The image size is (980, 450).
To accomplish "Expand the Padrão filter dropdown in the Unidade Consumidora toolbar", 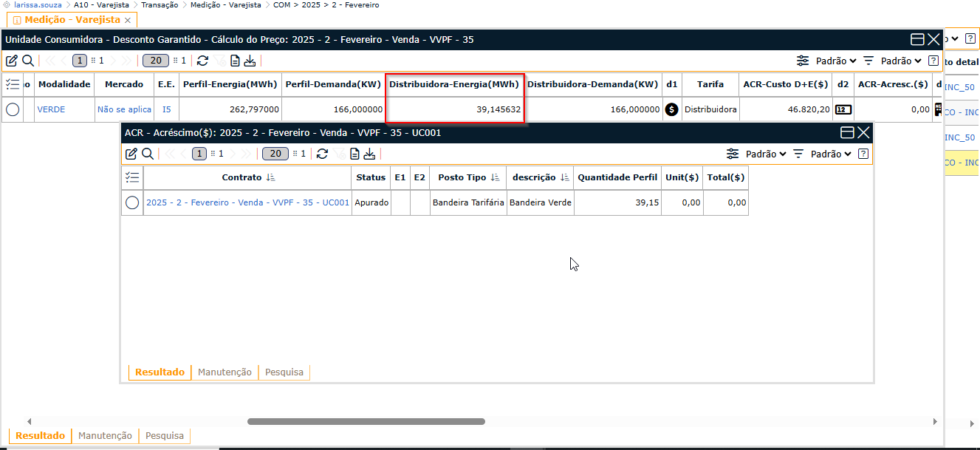I will coord(901,61).
